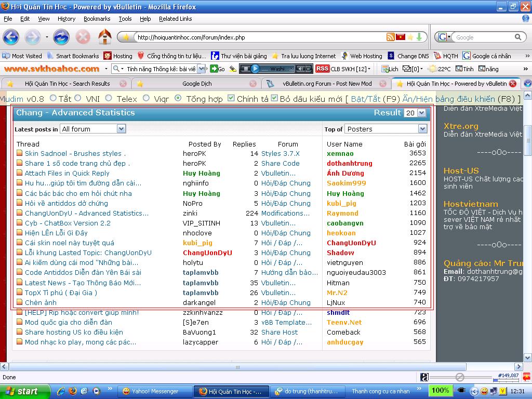
Task: Open the Bookmarks menu
Action: [97, 19]
